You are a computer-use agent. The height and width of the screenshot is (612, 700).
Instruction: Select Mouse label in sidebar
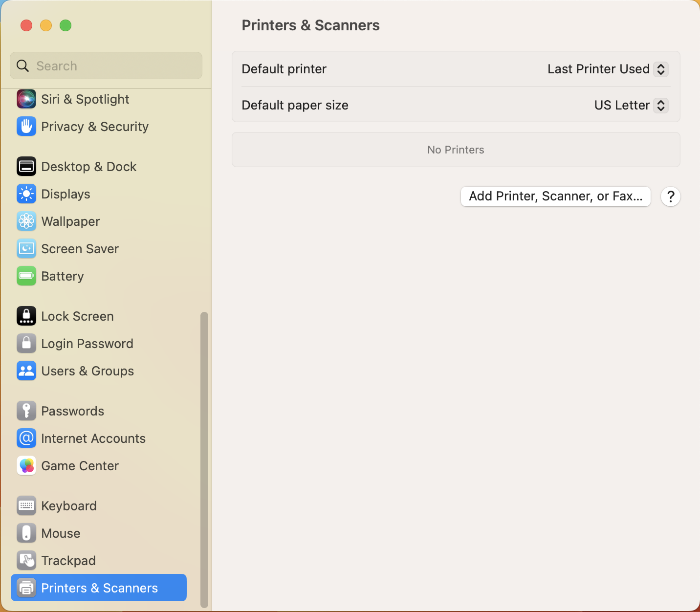61,533
